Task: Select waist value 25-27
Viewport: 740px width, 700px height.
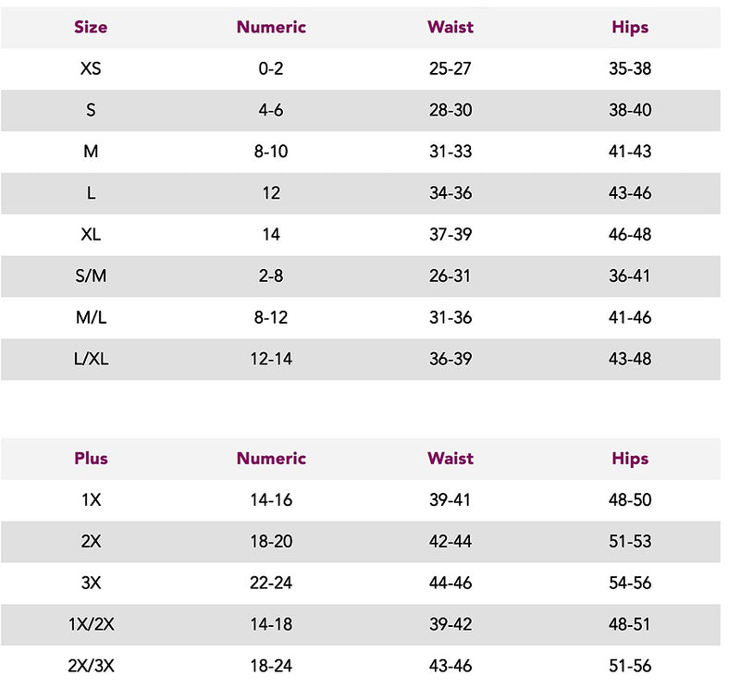Action: click(x=450, y=68)
